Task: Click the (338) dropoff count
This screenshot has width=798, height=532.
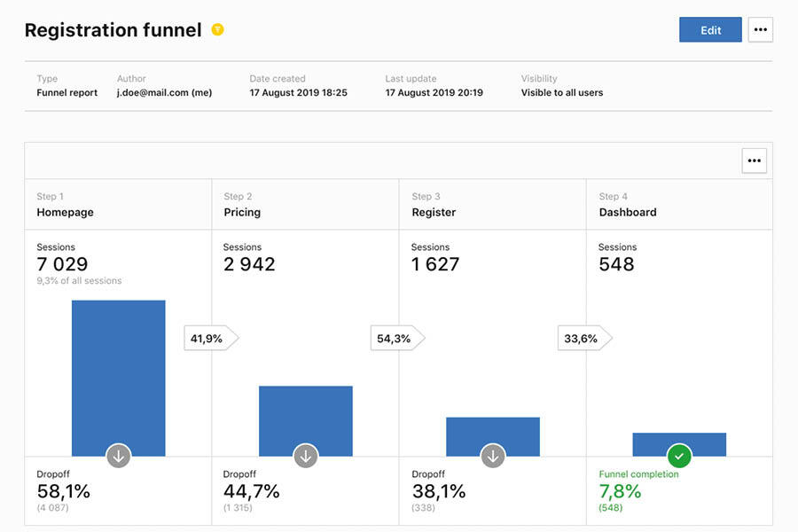Action: tap(424, 507)
